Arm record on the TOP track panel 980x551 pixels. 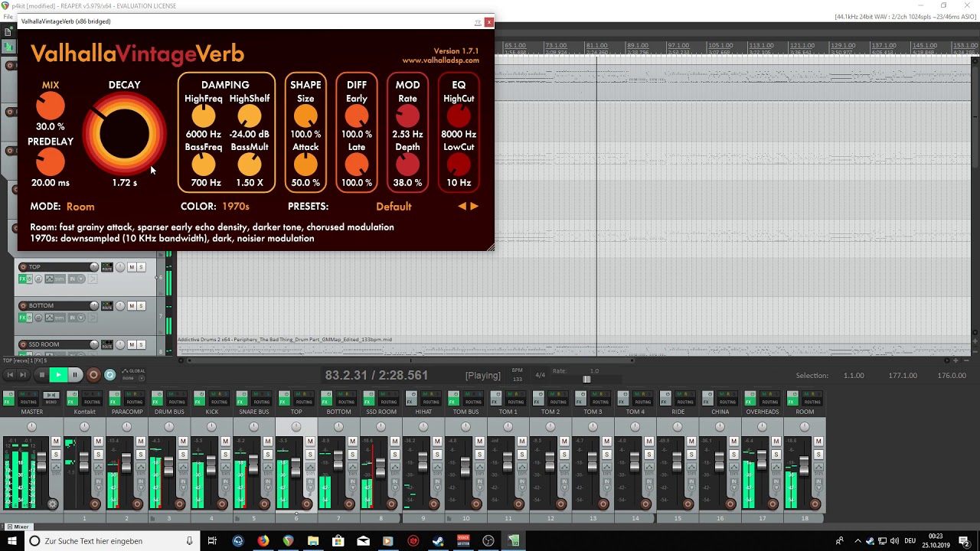(x=23, y=267)
